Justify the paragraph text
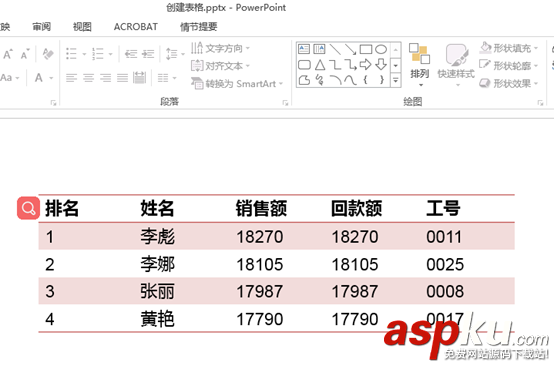554x366 pixels. (x=122, y=78)
